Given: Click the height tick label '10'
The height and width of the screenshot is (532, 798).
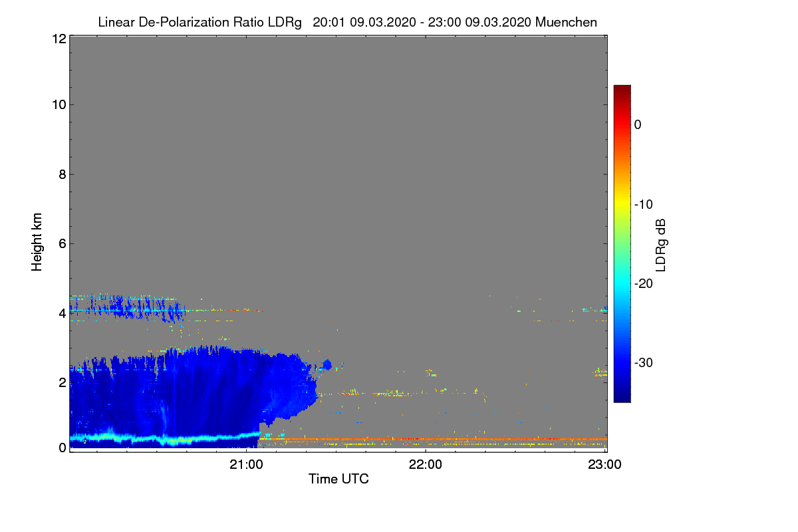Looking at the screenshot, I should (59, 104).
